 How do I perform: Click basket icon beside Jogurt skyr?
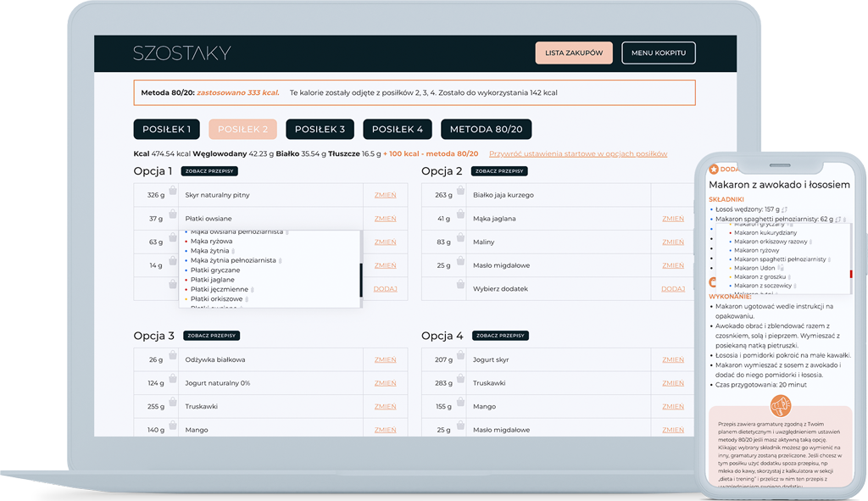point(460,356)
